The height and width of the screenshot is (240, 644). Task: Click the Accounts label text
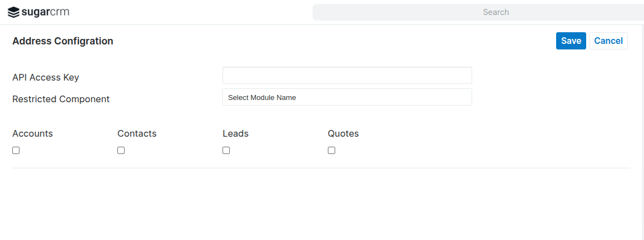(x=32, y=133)
